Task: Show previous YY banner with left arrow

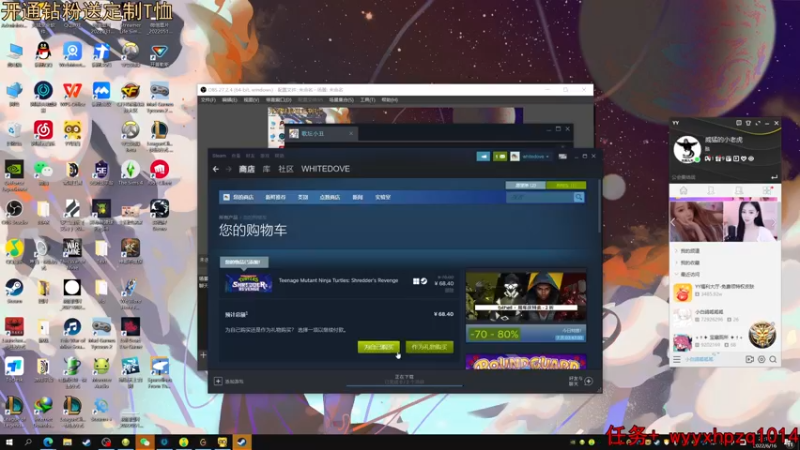Action: [673, 222]
